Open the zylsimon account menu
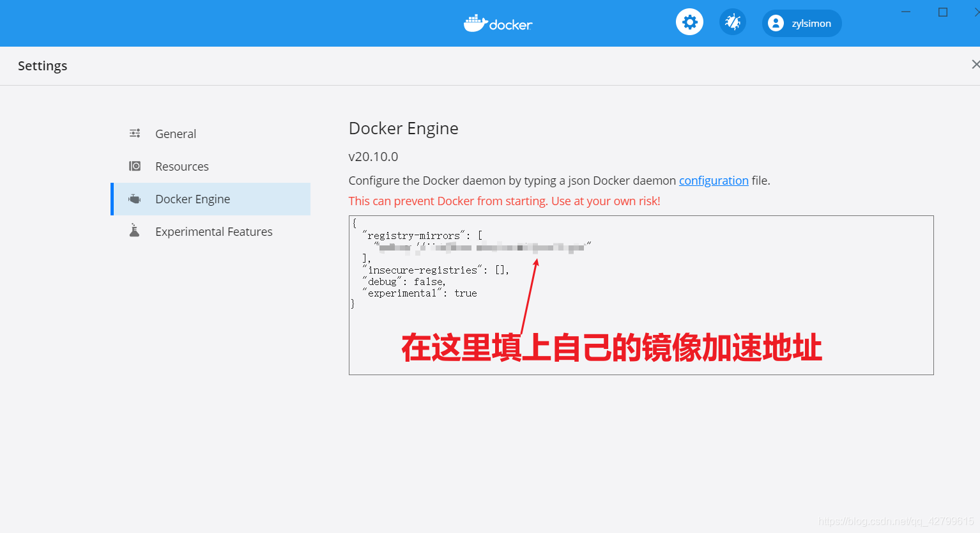The width and height of the screenshot is (980, 533). pos(802,23)
